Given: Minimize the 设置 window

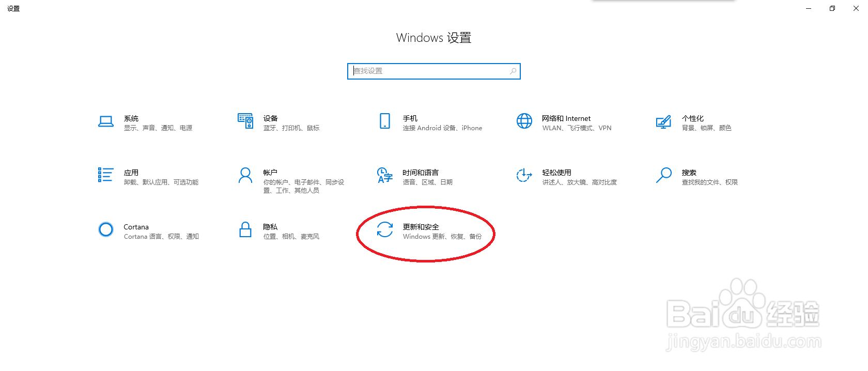Looking at the screenshot, I should point(809,8).
